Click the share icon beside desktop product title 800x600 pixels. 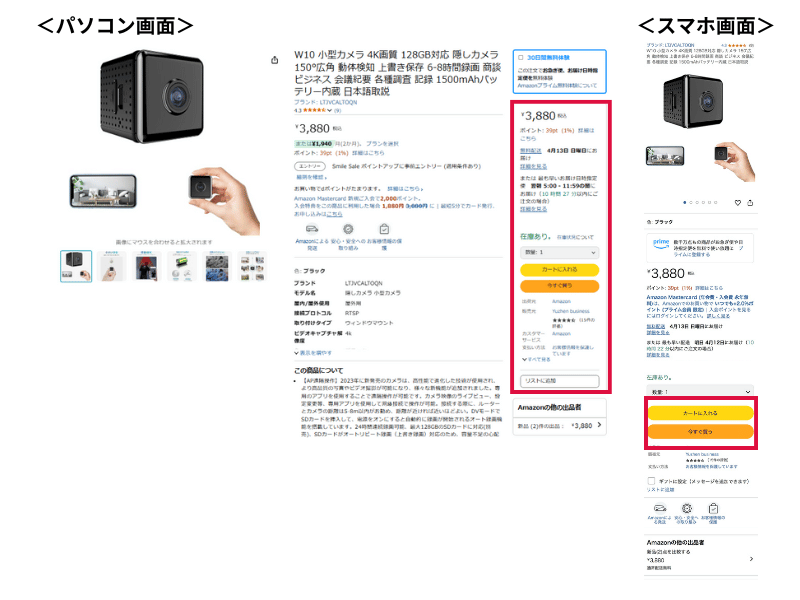tap(274, 60)
